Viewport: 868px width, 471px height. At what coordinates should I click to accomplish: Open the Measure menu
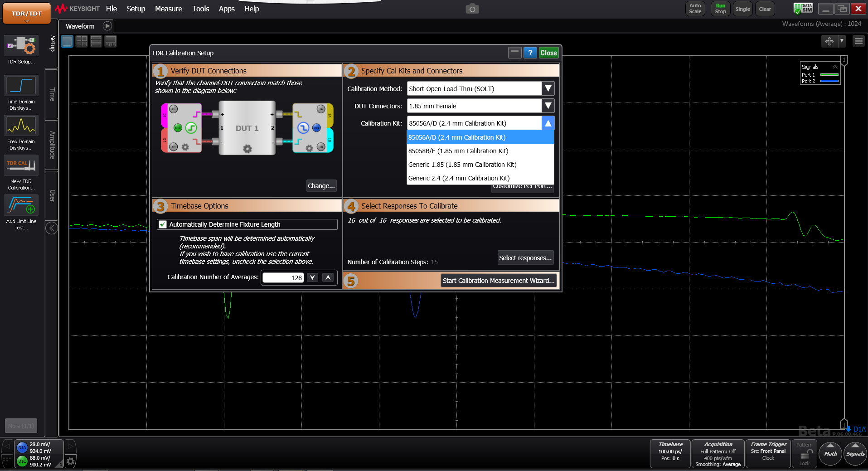(168, 9)
